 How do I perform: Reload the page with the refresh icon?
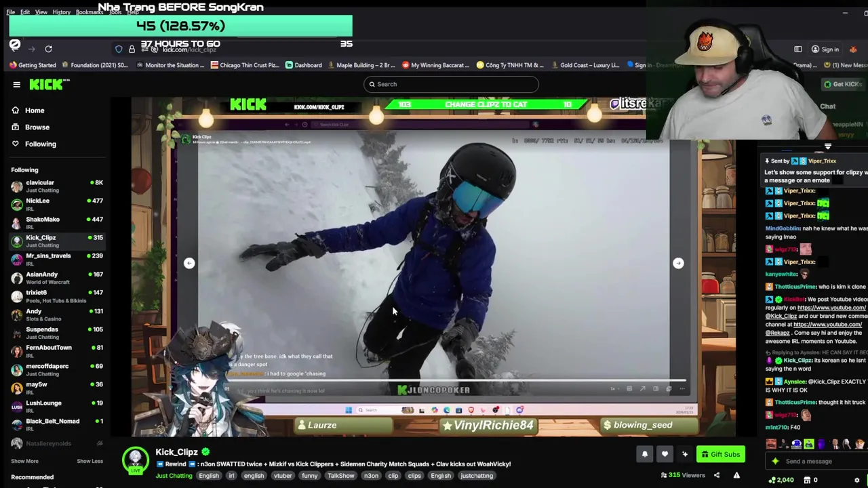(48, 49)
